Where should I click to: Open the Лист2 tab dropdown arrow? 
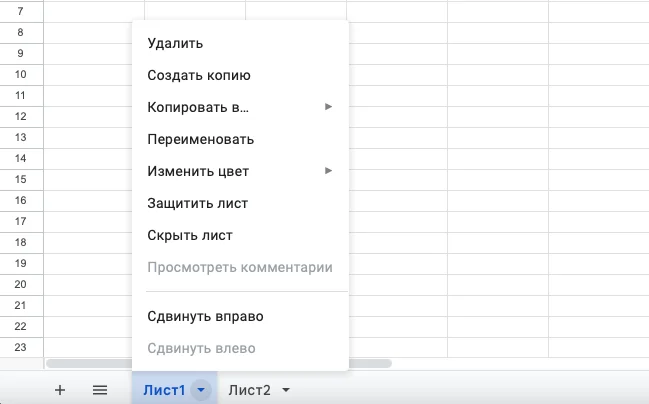(x=286, y=390)
